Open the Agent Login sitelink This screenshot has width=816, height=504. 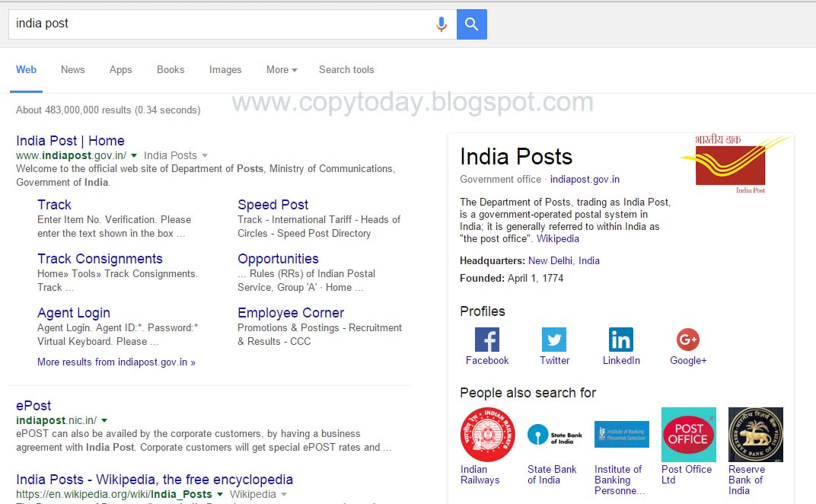pos(73,313)
